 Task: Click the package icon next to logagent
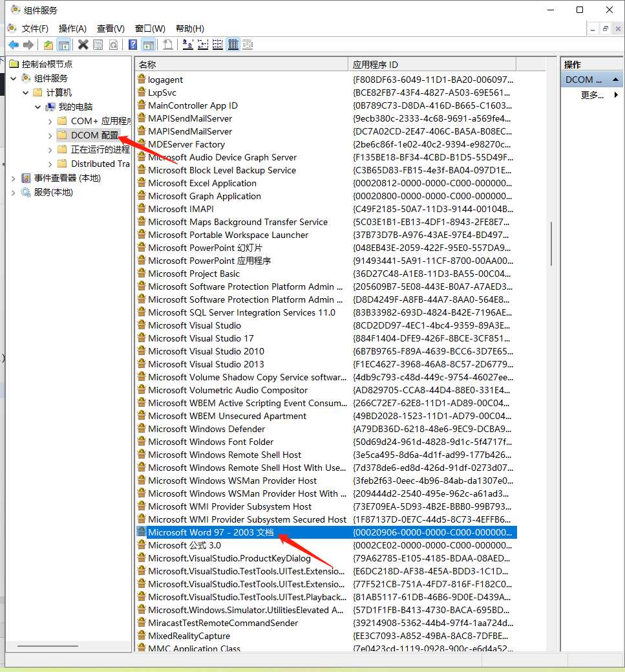[142, 80]
